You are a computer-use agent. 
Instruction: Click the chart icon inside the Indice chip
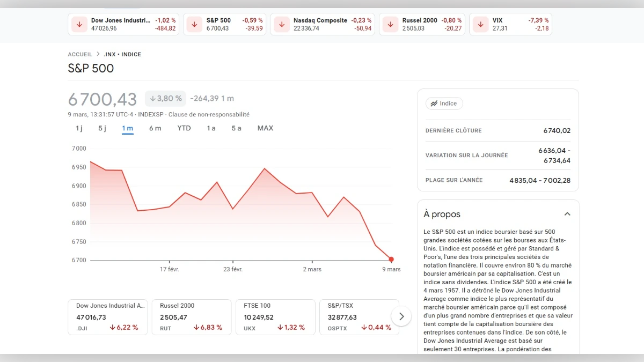tap(434, 103)
